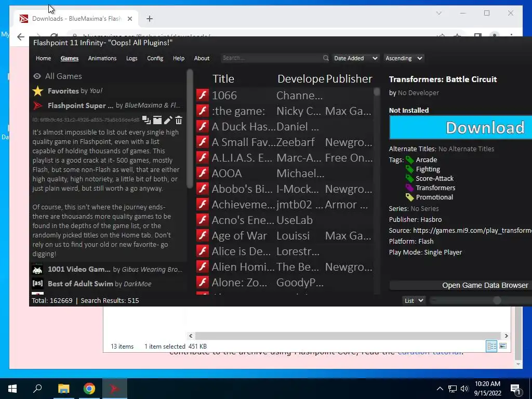Click the Edit Playlist pencil icon
532x399 pixels.
pyautogui.click(x=168, y=120)
